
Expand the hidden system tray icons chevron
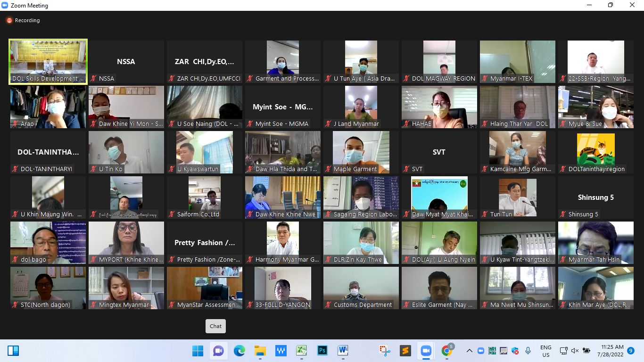pos(470,351)
